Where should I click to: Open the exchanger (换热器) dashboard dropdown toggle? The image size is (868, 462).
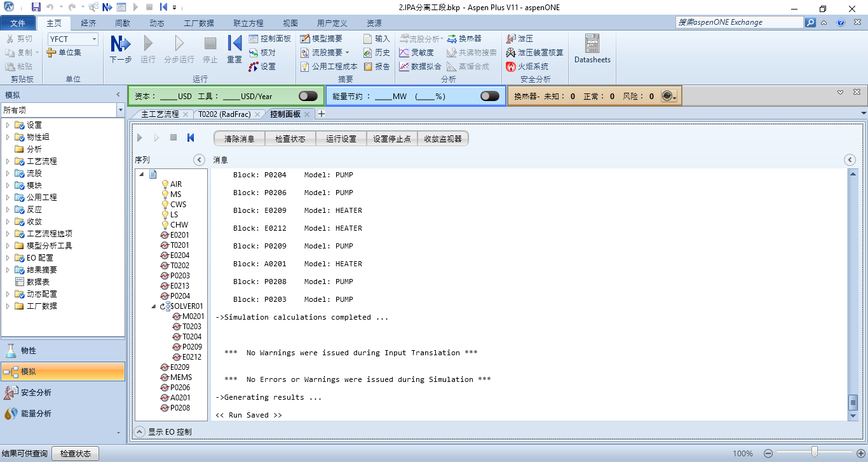pyautogui.click(x=669, y=96)
